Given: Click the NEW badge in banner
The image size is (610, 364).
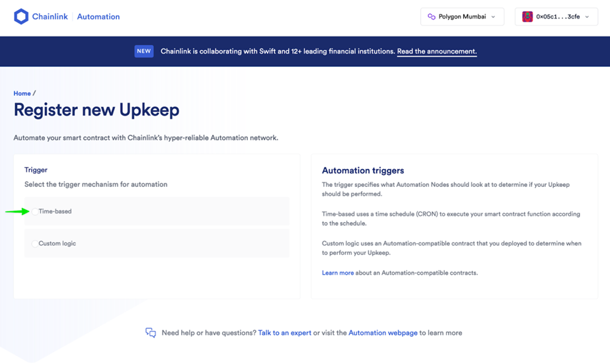Looking at the screenshot, I should click(144, 51).
